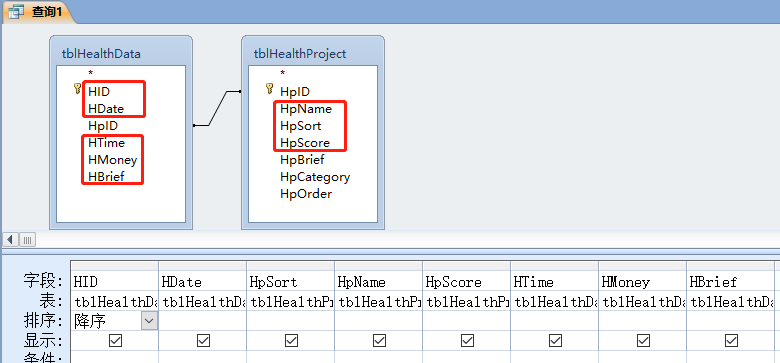
Task: Uncheck the show checkbox for HID
Action: click(x=115, y=341)
